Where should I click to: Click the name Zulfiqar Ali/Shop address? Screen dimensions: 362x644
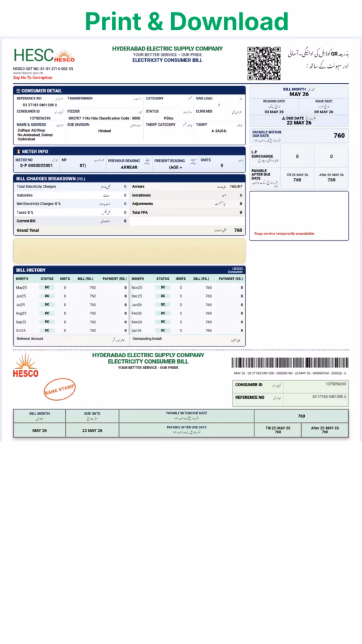35,135
